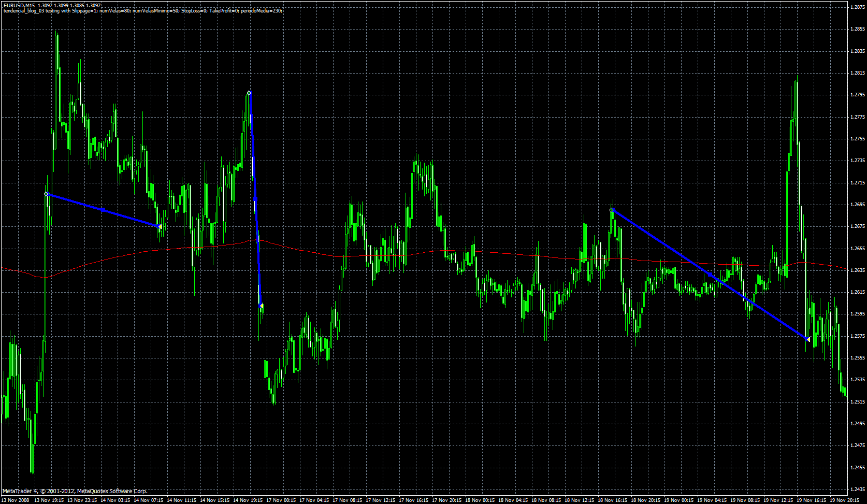Screen dimensions: 867x504
Task: Click the 13 Nov 23:15 time axis label
Action: tap(82, 500)
